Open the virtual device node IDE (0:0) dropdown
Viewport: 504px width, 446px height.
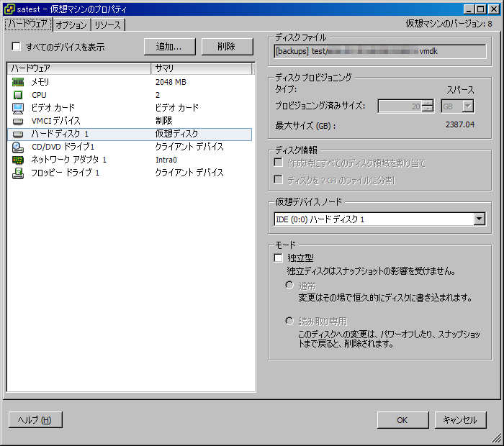[x=480, y=219]
